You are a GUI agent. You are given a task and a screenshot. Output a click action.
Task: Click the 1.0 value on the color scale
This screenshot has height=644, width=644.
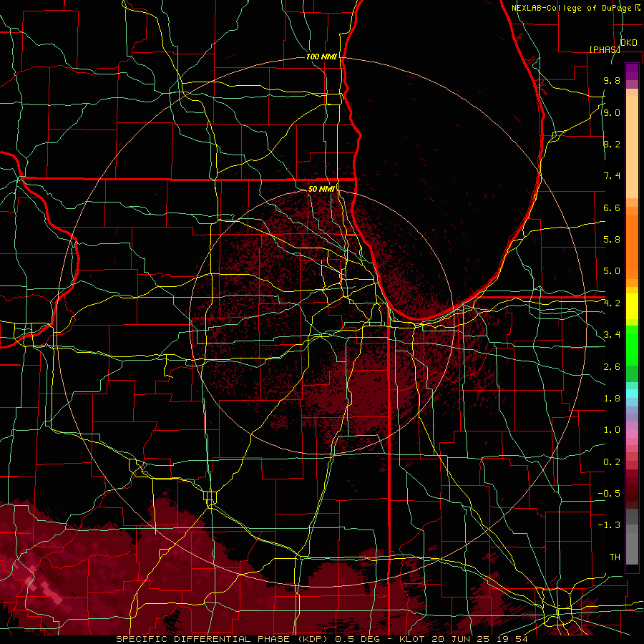pyautogui.click(x=612, y=430)
